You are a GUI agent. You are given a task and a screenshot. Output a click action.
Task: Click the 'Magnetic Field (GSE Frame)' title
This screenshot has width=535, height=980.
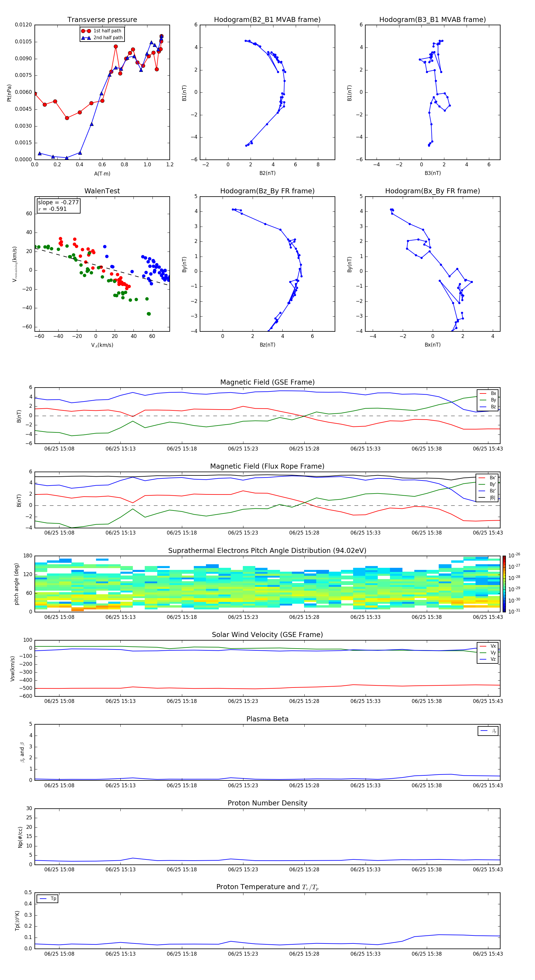pyautogui.click(x=267, y=382)
